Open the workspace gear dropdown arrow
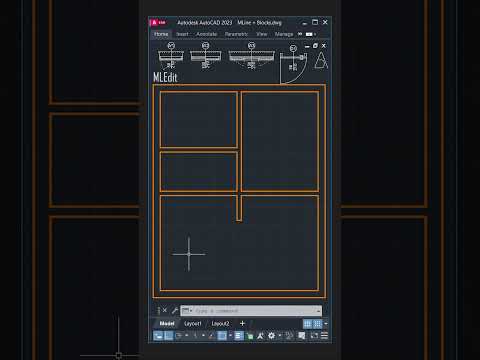 click(280, 335)
